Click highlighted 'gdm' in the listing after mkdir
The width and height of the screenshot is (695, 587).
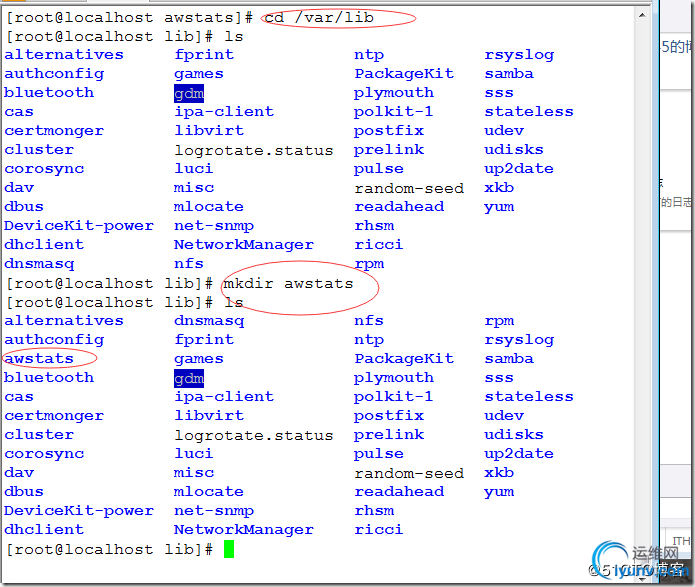(x=189, y=378)
